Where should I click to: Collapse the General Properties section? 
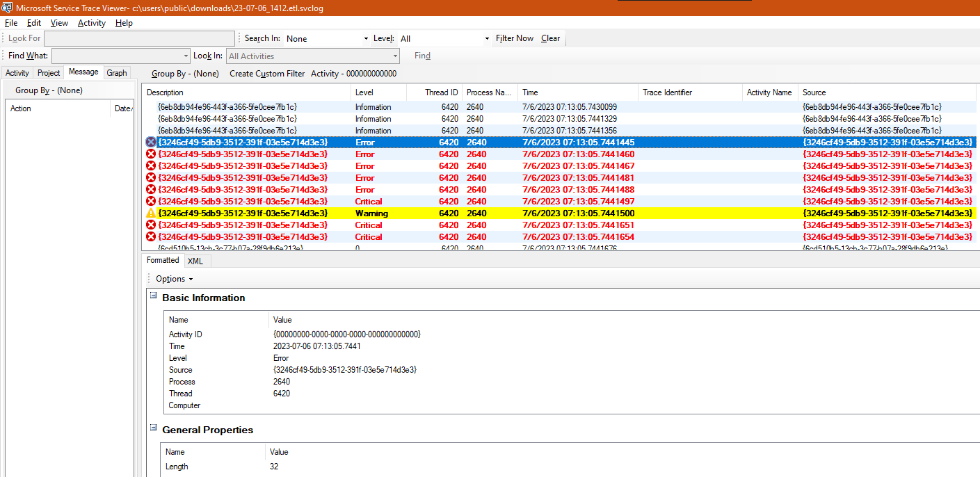154,428
